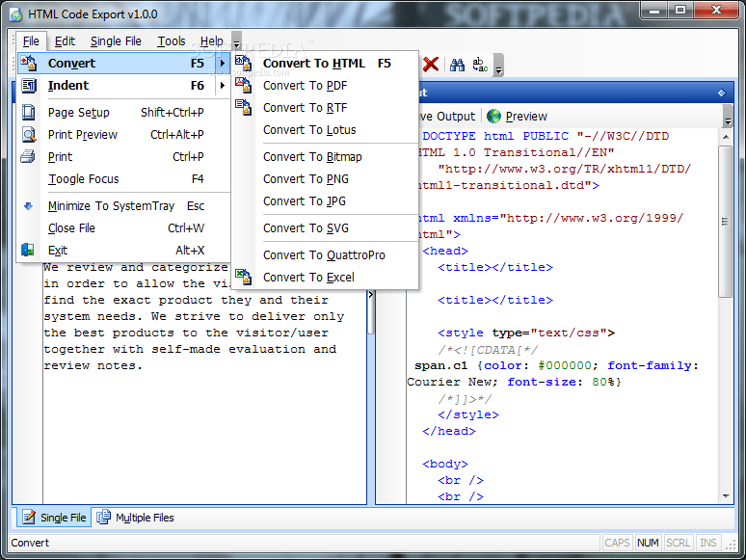Click the red X delete toolbar icon
Viewport: 746px width, 560px height.
[431, 65]
